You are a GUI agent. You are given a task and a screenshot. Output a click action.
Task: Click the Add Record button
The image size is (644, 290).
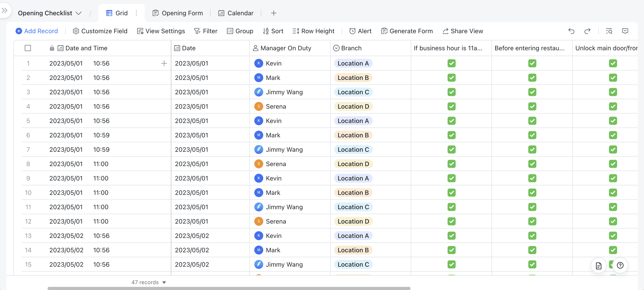coord(37,31)
